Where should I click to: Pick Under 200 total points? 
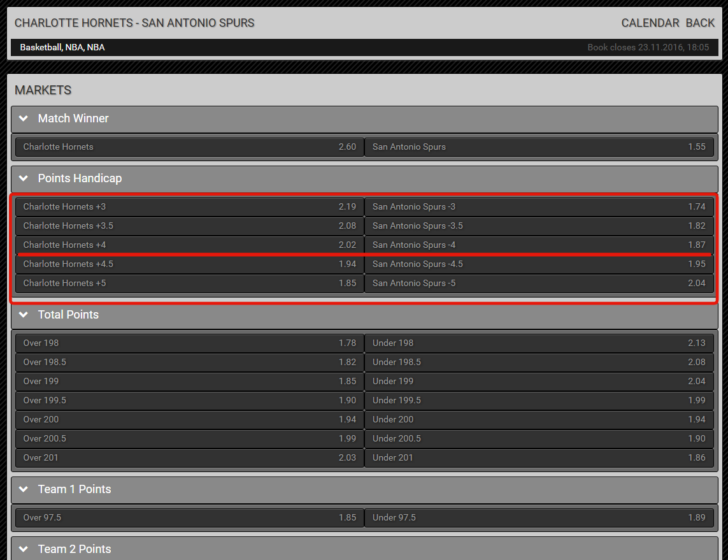coord(539,419)
